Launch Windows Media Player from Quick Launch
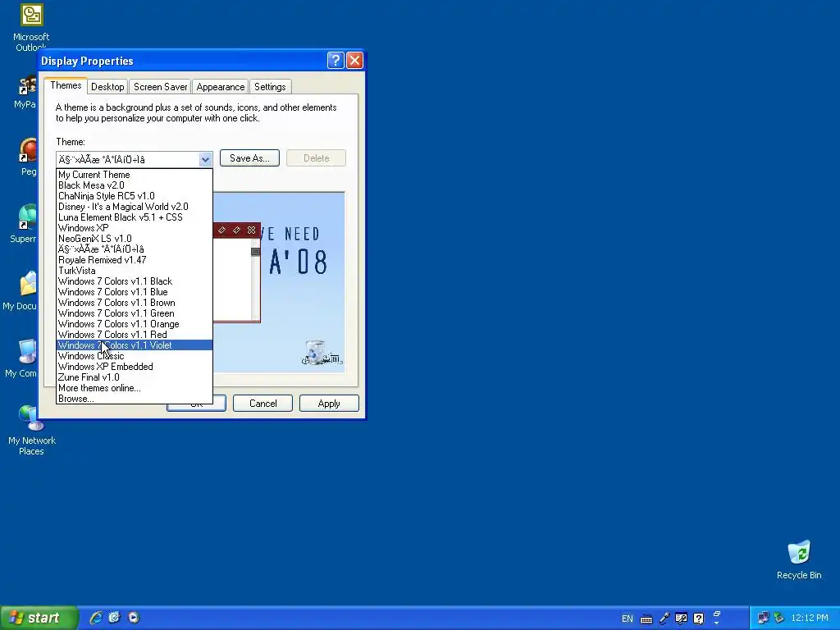The image size is (840, 630). tap(134, 618)
